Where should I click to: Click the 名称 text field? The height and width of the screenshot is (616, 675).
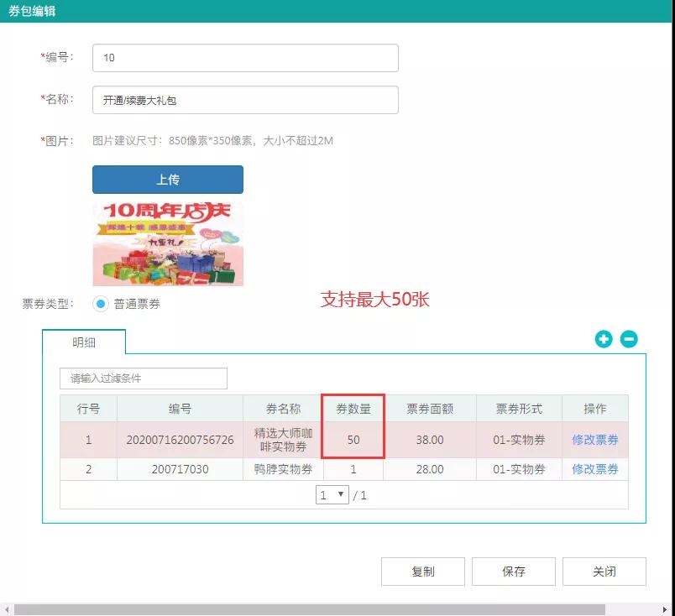(245, 100)
